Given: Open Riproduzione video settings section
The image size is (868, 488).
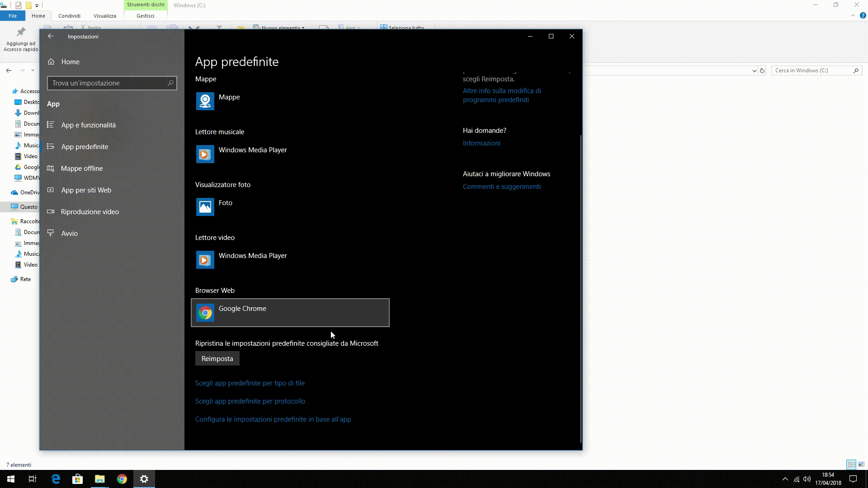Looking at the screenshot, I should [90, 211].
